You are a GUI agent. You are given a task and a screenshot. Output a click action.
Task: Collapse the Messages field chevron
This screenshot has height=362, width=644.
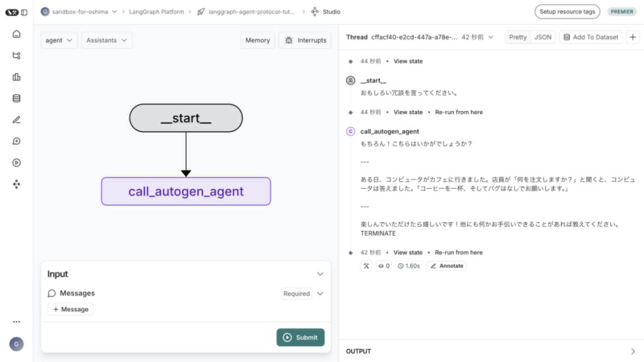[x=320, y=293]
